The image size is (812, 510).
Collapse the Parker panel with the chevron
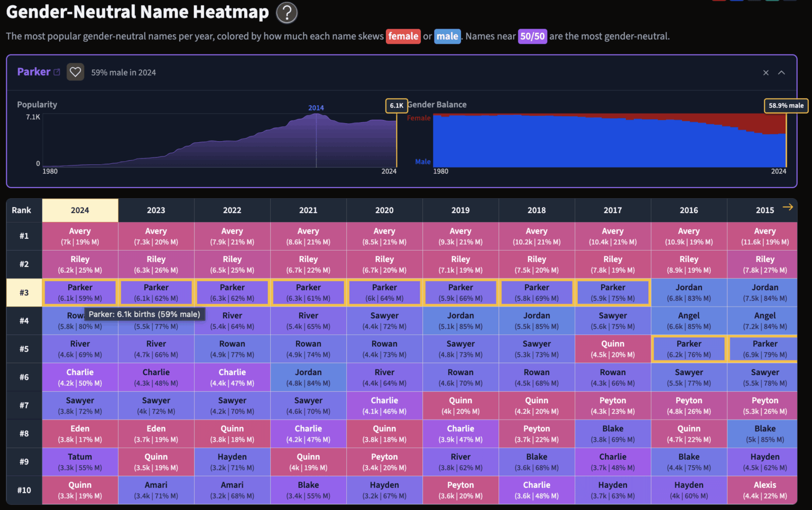(781, 72)
